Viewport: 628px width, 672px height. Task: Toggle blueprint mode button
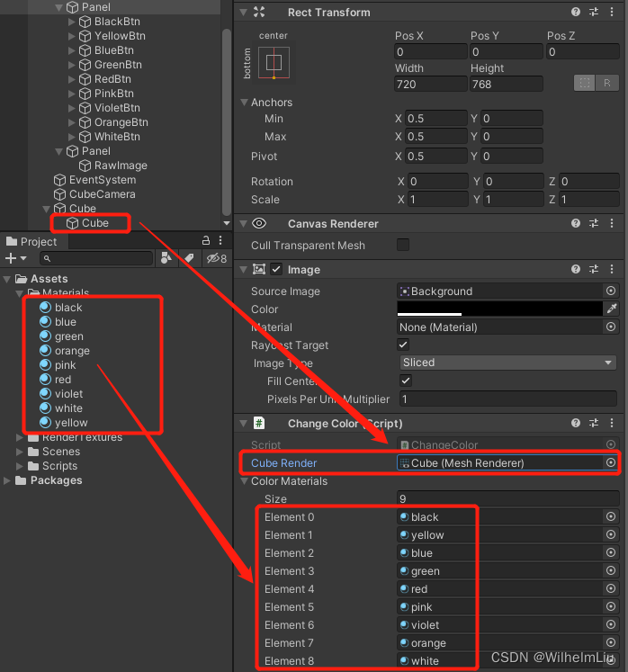[x=584, y=83]
